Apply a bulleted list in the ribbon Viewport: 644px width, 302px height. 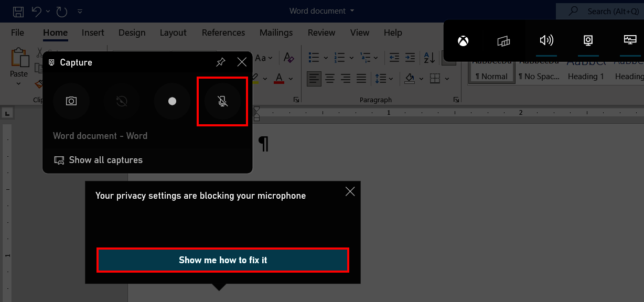point(315,58)
